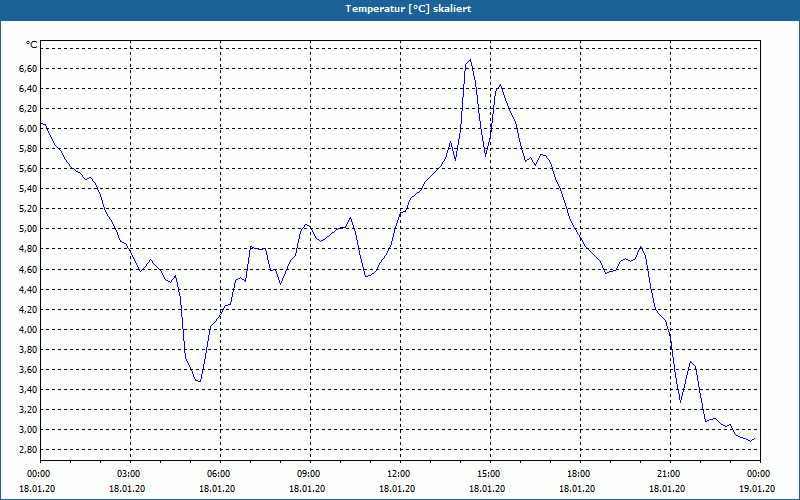
Task: Click the °C unit label above the y-axis
Action: coord(32,45)
